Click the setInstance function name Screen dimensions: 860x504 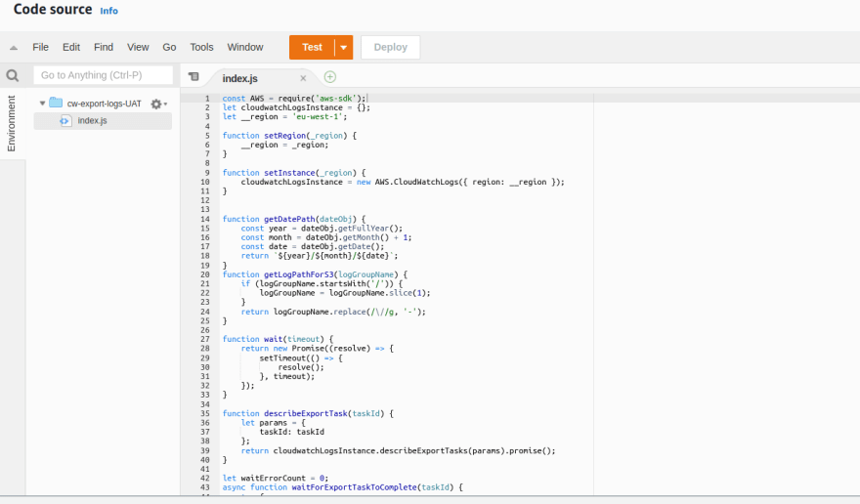click(x=289, y=173)
